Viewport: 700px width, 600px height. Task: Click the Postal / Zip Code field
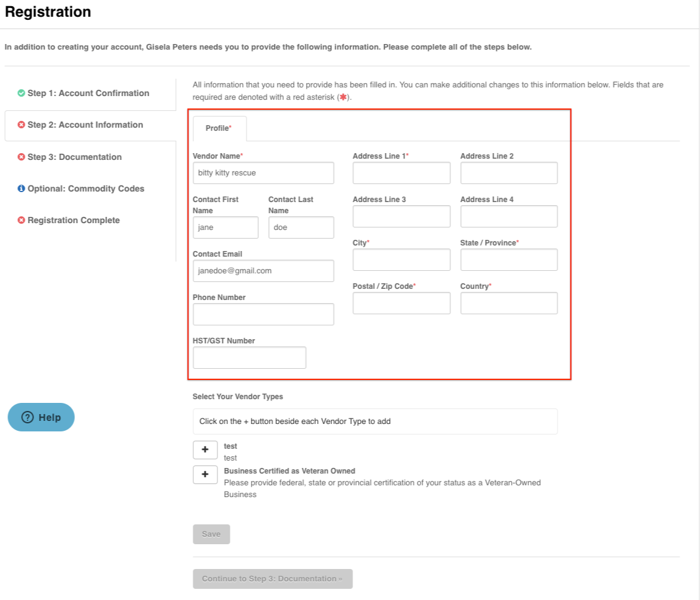point(401,303)
